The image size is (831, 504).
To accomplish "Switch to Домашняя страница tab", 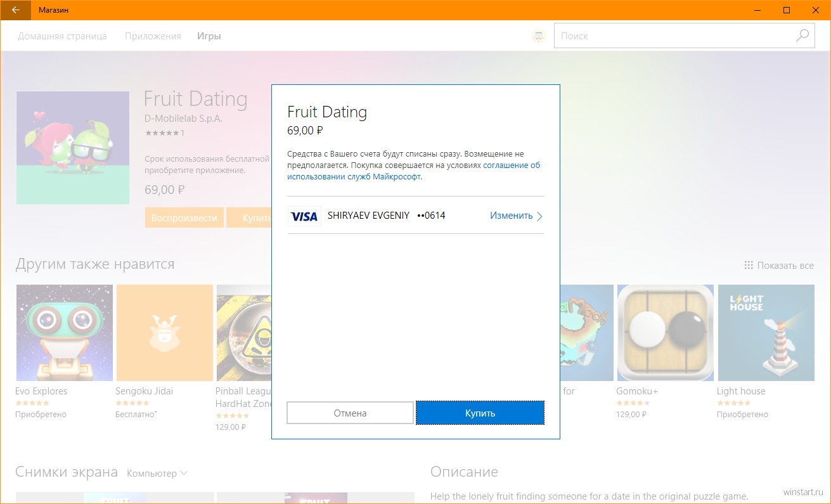I will tap(62, 36).
